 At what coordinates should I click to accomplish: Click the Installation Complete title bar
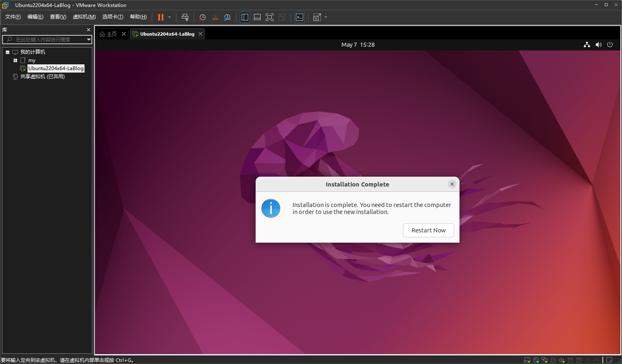point(357,184)
